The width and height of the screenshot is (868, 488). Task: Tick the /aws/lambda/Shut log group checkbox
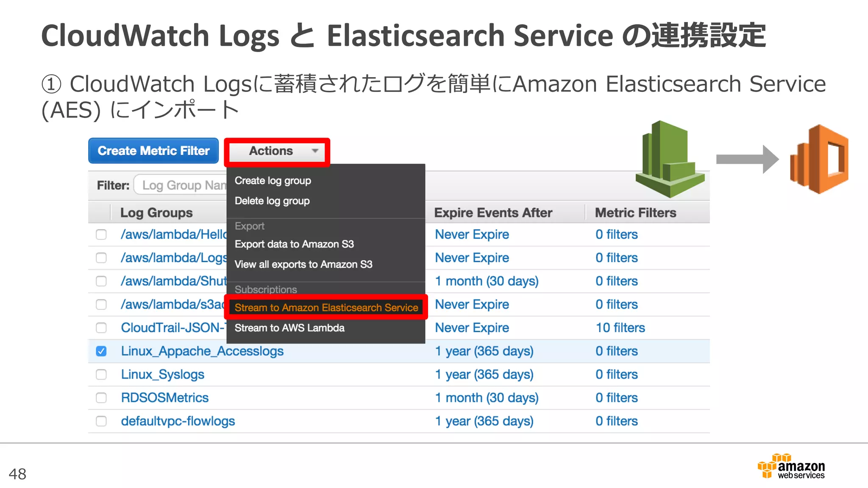click(101, 281)
